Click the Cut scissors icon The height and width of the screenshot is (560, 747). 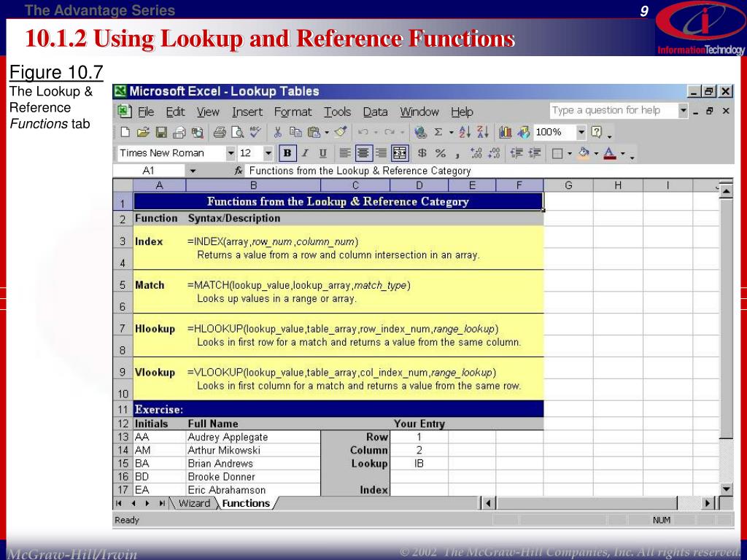(x=278, y=133)
